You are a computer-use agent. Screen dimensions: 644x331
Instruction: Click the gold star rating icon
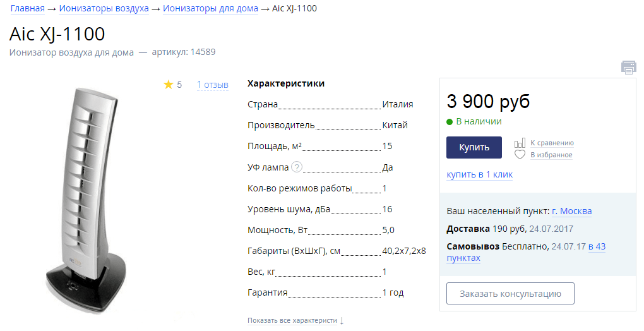[x=169, y=85]
